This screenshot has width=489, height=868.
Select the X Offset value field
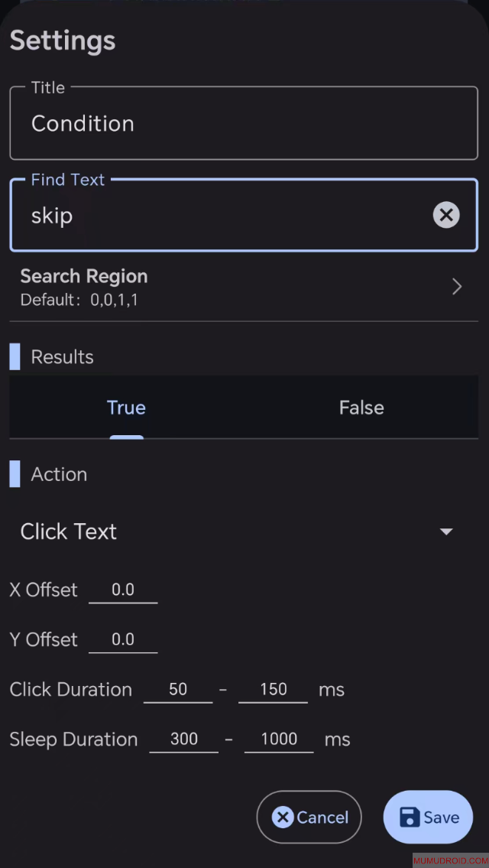(123, 589)
